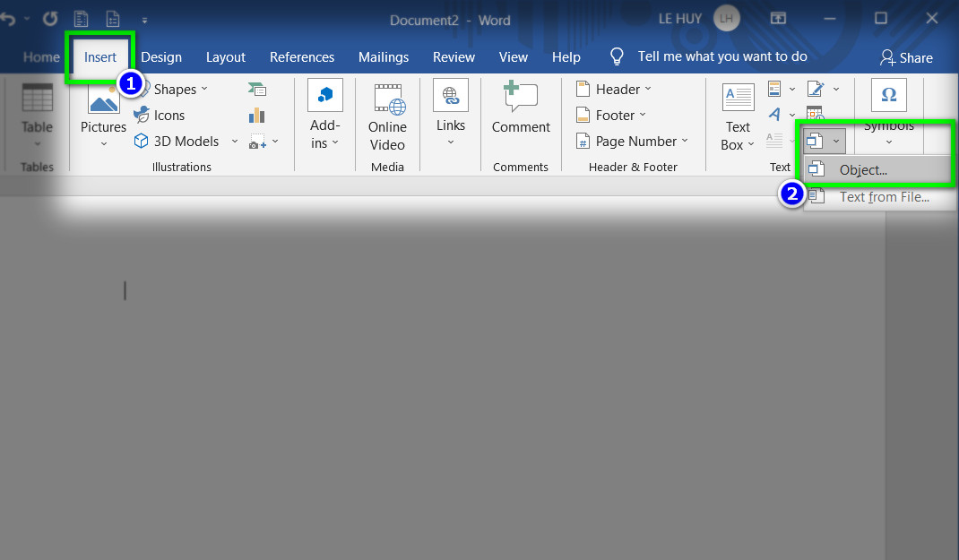Click the Chart icon in Illustrations
This screenshot has height=560, width=959.
257,115
